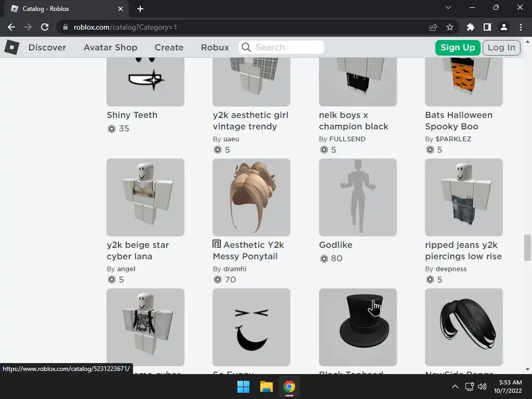Screen dimensions: 532x399
Task: Go forward with browser arrow
Action: tap(28, 27)
